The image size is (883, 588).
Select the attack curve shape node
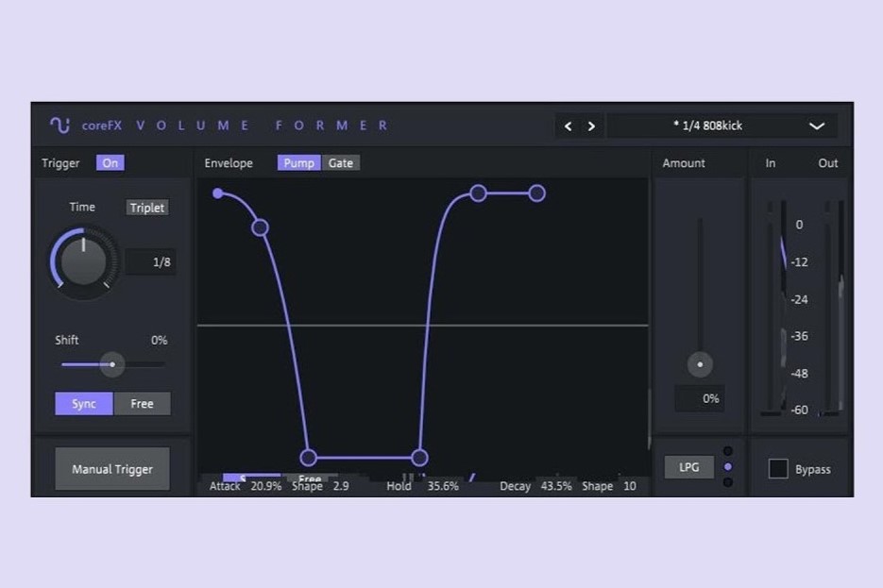tap(260, 227)
